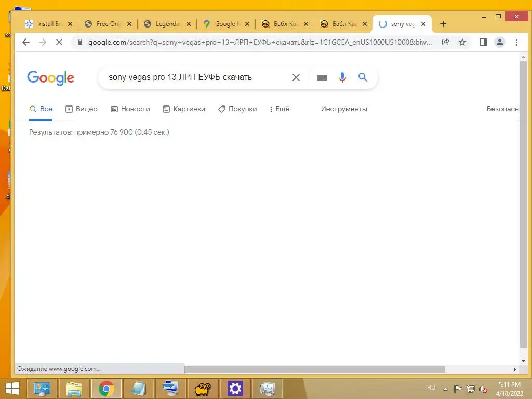Open the on-screen keyboard input tool
The image size is (532, 399).
(x=322, y=77)
